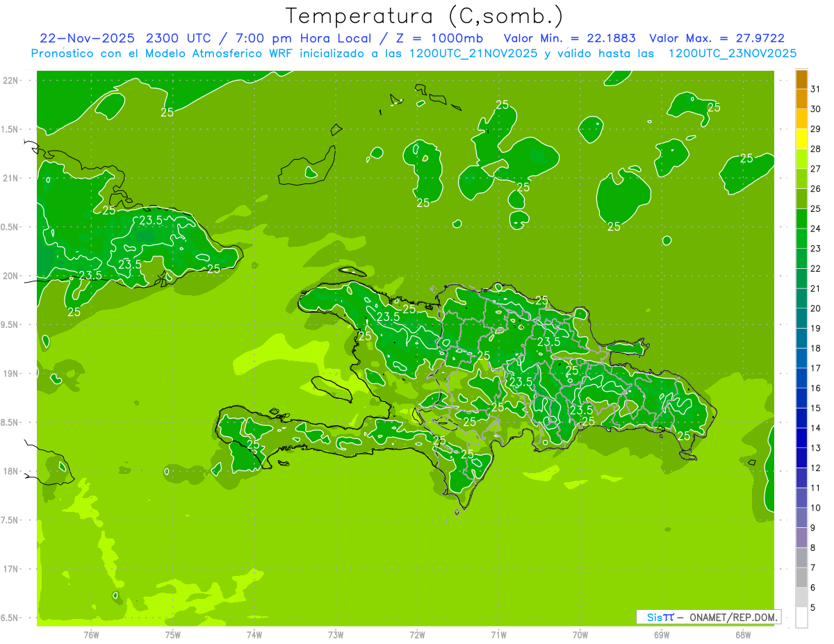Click the "5" colorbar scale label
The width and height of the screenshot is (834, 644).
click(x=813, y=607)
